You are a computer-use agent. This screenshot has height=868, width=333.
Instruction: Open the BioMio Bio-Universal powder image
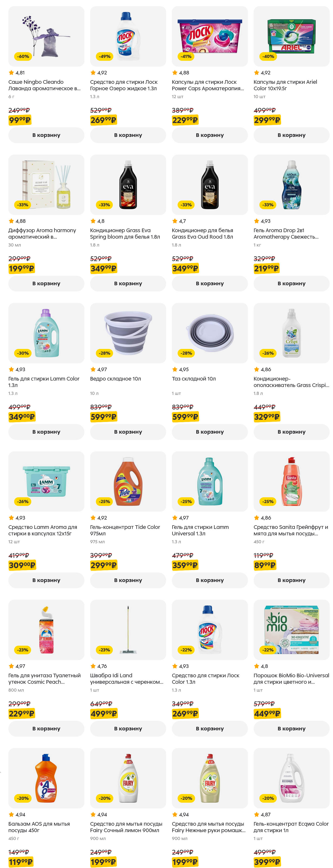[291, 629]
